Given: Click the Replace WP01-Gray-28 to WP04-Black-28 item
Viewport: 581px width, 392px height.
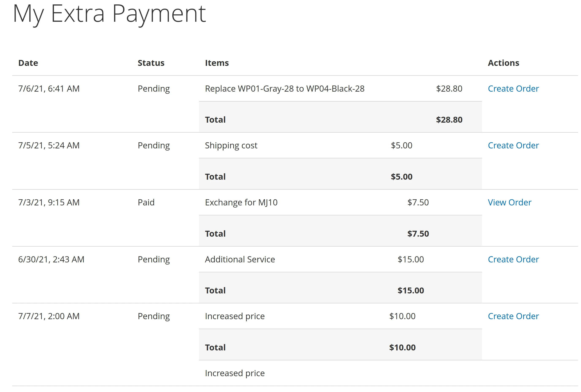Looking at the screenshot, I should [285, 88].
